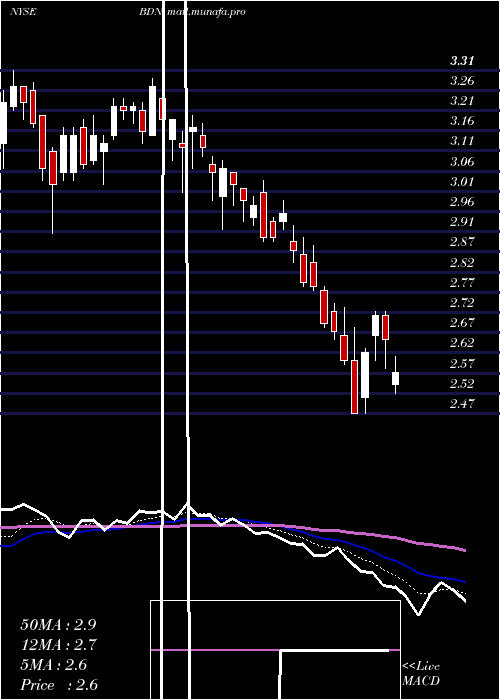Image resolution: width=500 pixels, height=700 pixels.
Task: Click the 50MA : 2.9 readout
Action: tap(58, 625)
